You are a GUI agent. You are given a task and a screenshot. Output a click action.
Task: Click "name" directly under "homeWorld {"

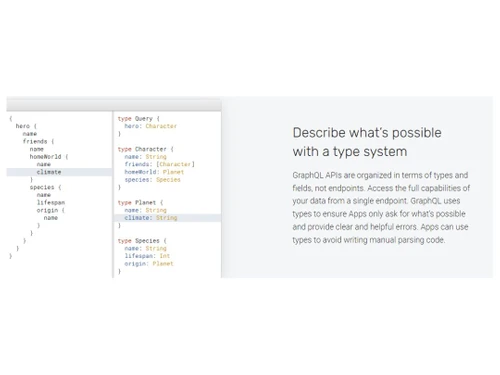click(x=44, y=164)
